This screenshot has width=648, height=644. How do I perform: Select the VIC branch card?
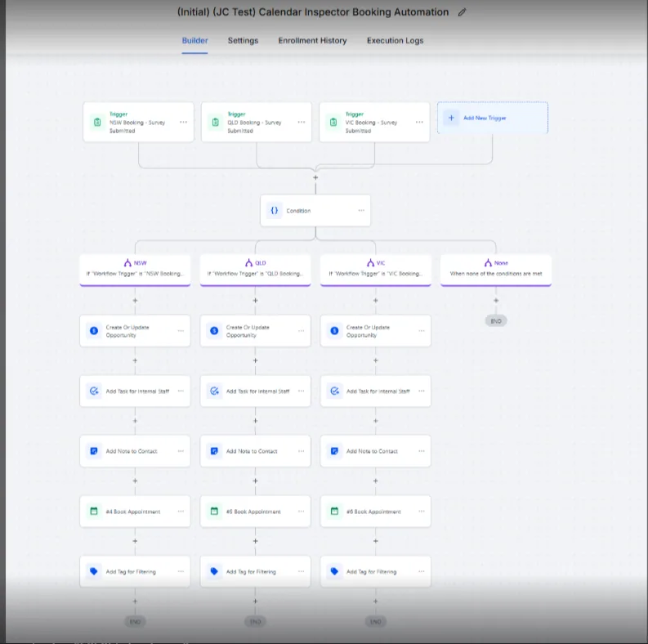(376, 270)
